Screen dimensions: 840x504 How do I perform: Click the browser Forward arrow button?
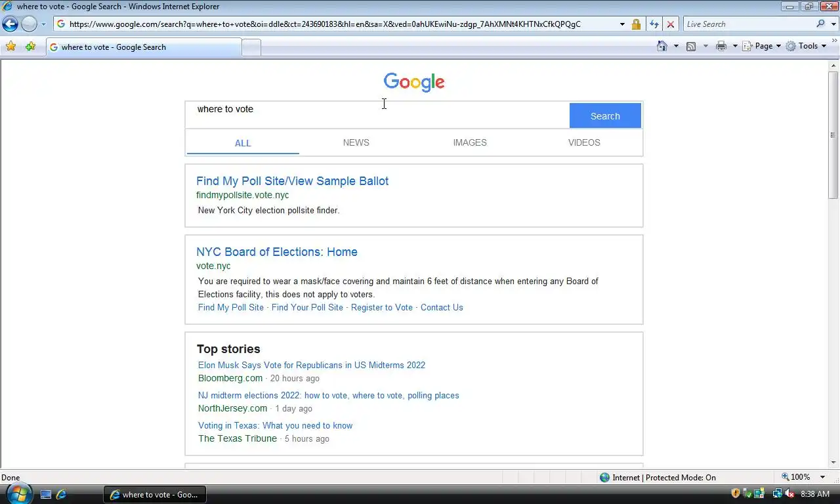(x=29, y=24)
